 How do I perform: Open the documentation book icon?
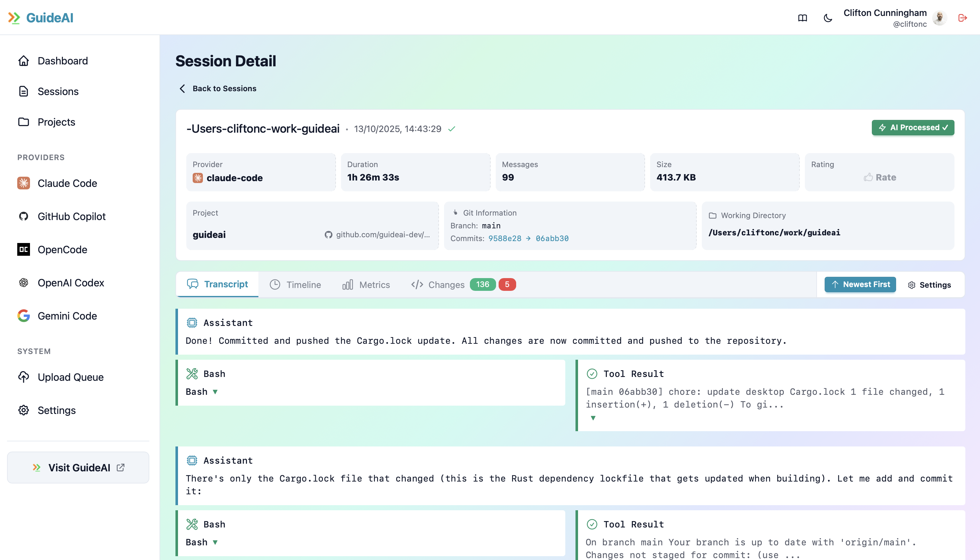(x=802, y=18)
